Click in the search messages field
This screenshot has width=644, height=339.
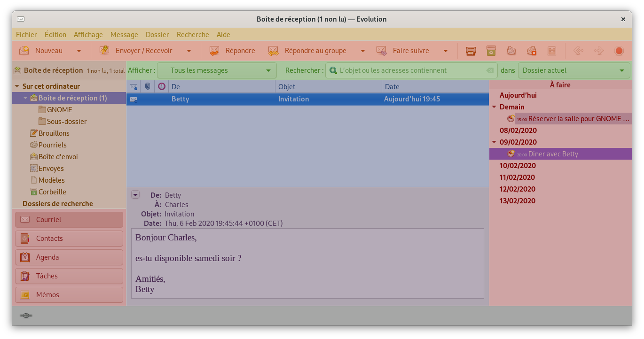(x=409, y=70)
